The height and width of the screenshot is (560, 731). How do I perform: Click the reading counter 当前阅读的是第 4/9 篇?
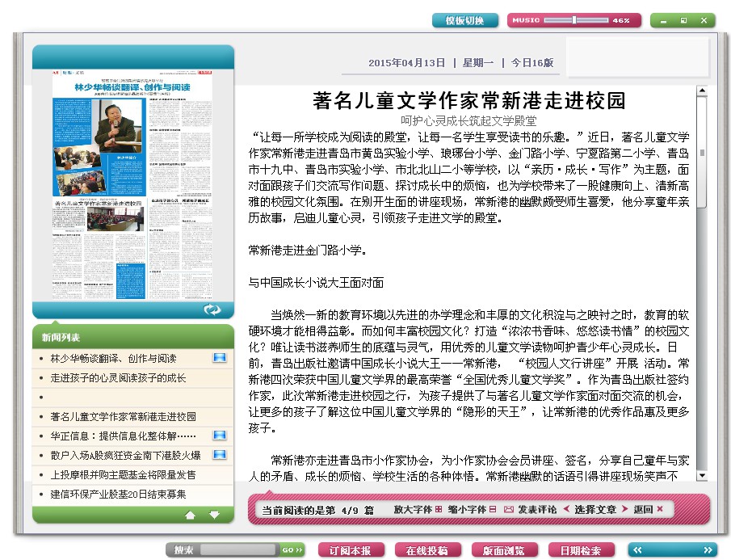(318, 510)
